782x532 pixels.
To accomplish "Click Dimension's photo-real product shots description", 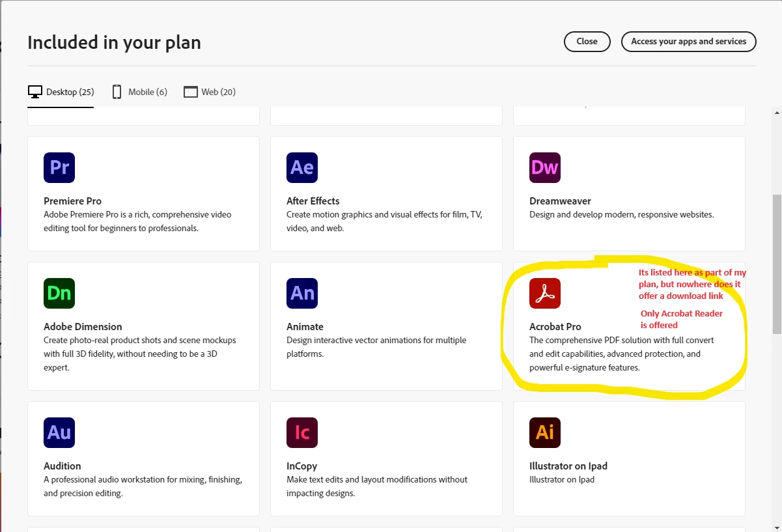I will click(140, 354).
